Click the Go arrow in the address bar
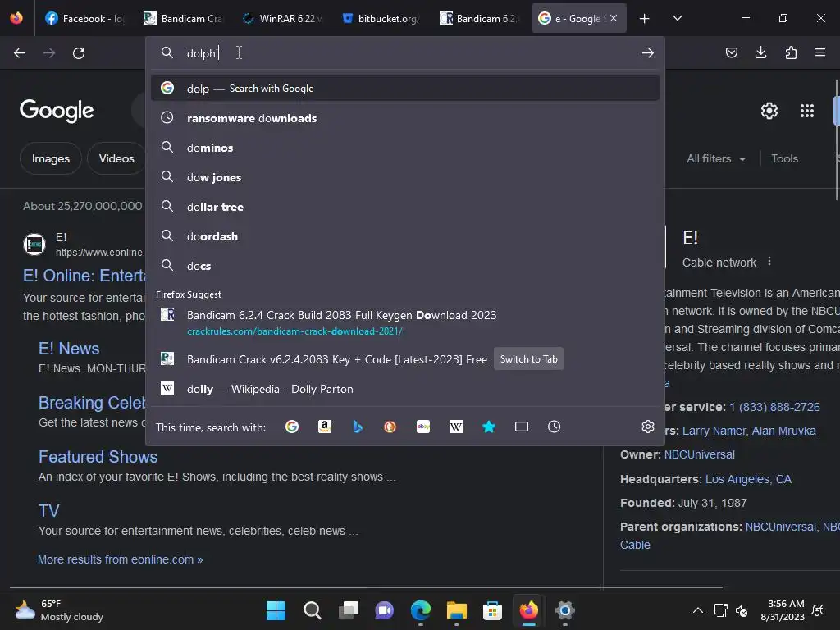The image size is (840, 630). 648,53
